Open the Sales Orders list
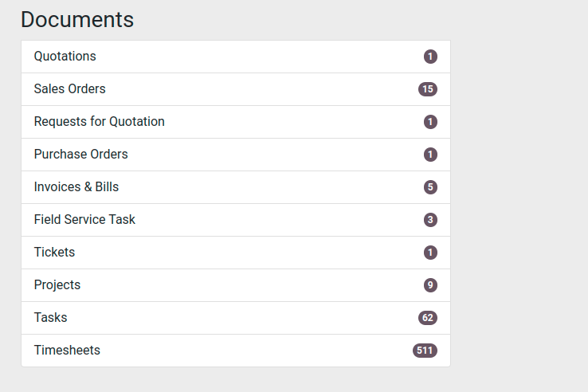This screenshot has height=392, width=588. click(236, 89)
